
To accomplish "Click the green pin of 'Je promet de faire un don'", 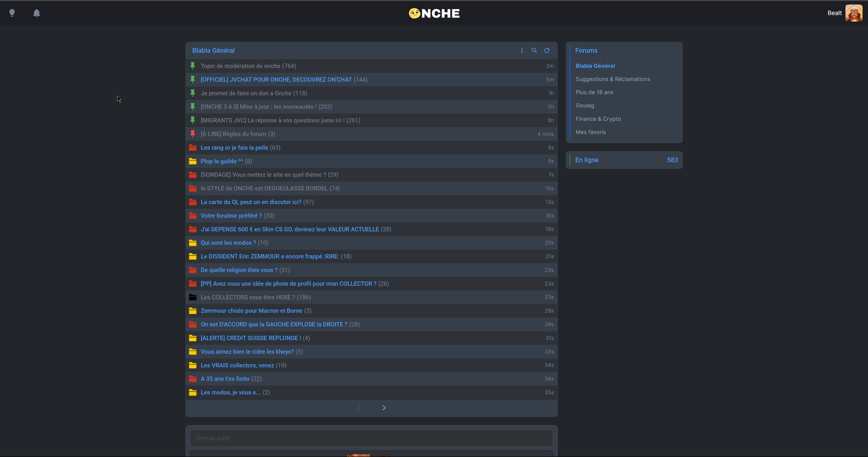I will click(x=193, y=93).
